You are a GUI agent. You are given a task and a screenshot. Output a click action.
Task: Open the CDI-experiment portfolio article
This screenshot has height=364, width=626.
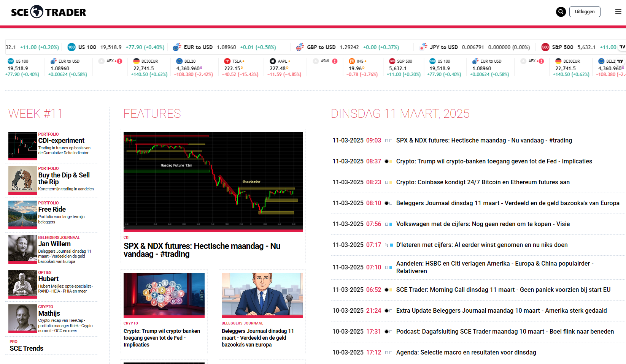(x=61, y=141)
